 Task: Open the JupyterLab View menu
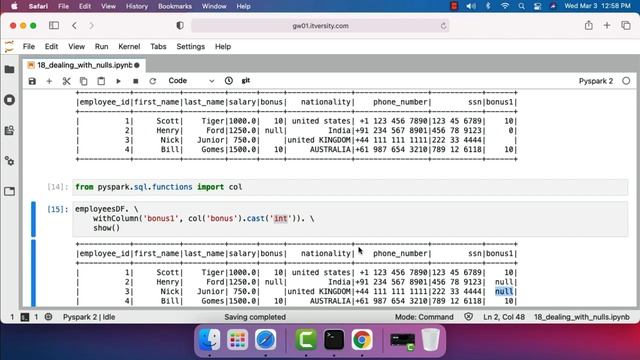76,47
